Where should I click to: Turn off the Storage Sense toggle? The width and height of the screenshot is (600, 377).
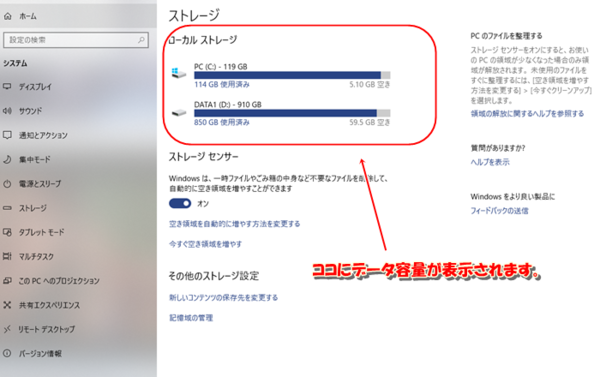[180, 203]
